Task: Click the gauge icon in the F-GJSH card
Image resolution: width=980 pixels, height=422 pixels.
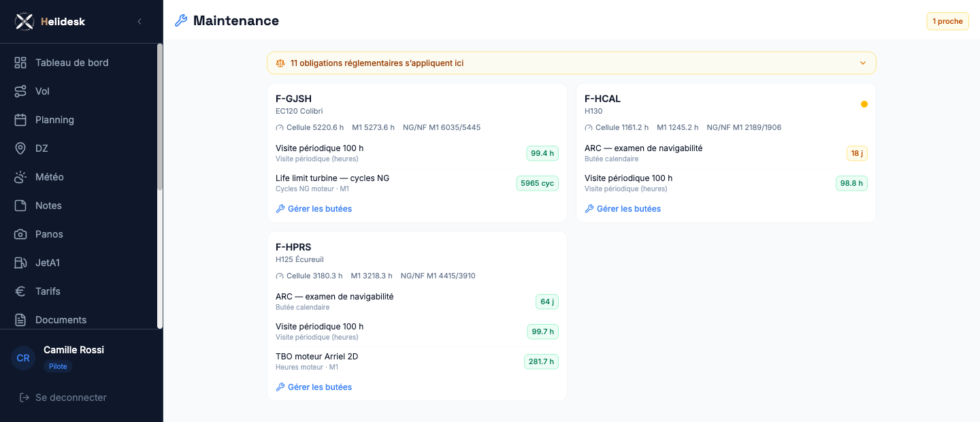Action: tap(280, 128)
